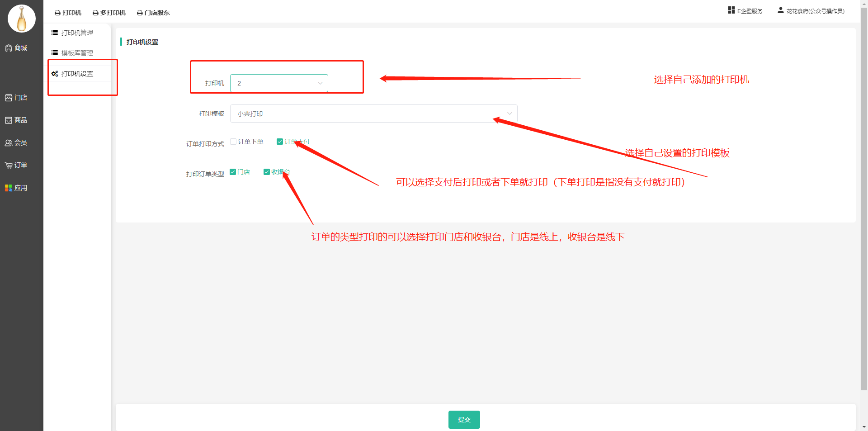Enable the 订单下单 checkbox
The image size is (868, 431).
(233, 142)
